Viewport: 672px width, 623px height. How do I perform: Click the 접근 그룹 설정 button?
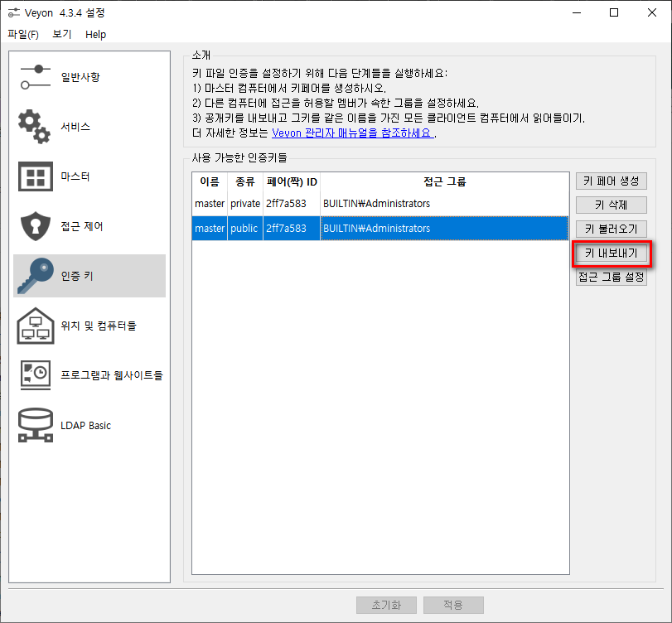coord(612,278)
